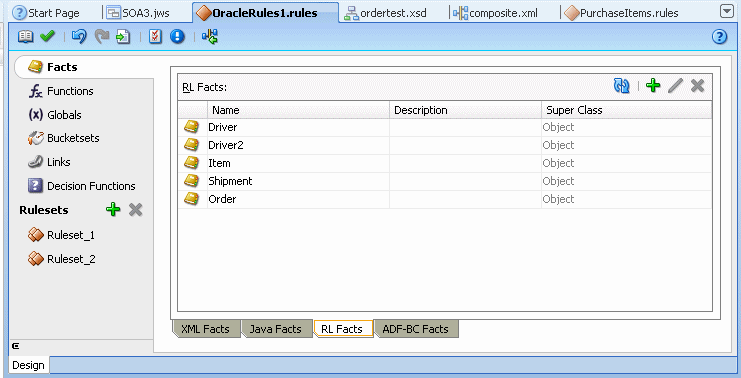Undo the last change in toolbar
Viewport: 741px width, 378px height.
pyautogui.click(x=79, y=36)
